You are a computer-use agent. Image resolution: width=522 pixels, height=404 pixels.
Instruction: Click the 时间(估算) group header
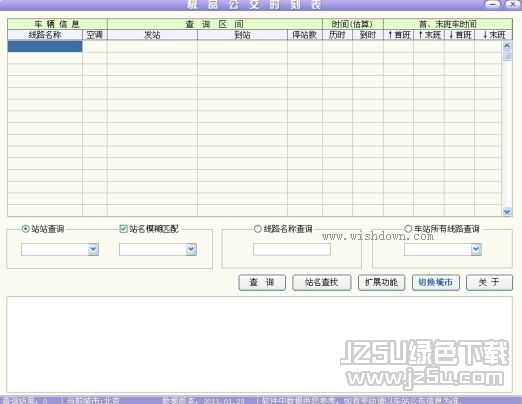pos(353,24)
